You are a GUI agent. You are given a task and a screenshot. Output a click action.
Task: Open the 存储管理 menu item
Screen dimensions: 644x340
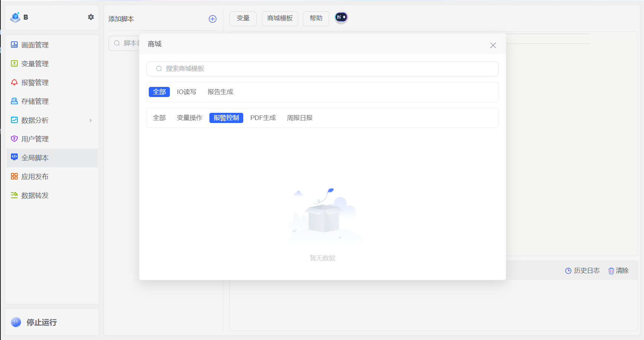coord(35,101)
